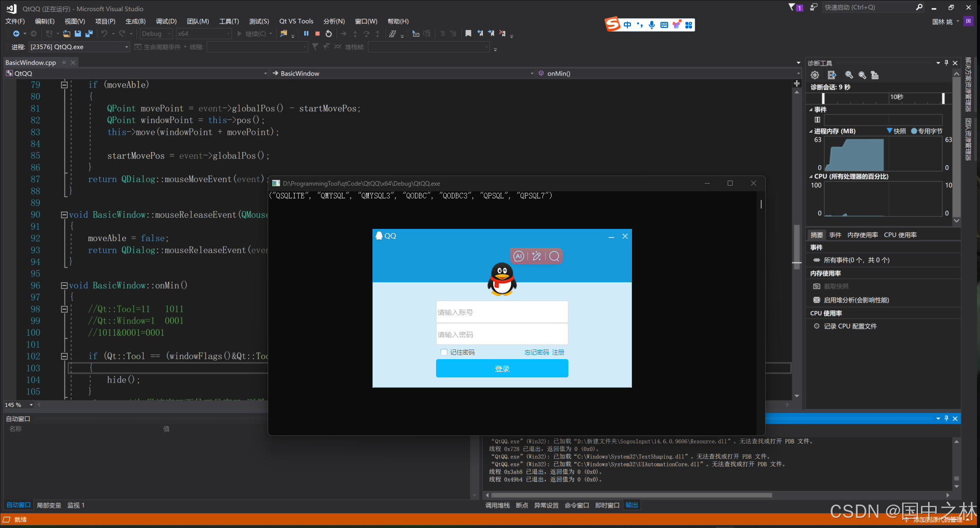This screenshot has height=528, width=980.
Task: Click the Restart debugging icon
Action: point(329,34)
